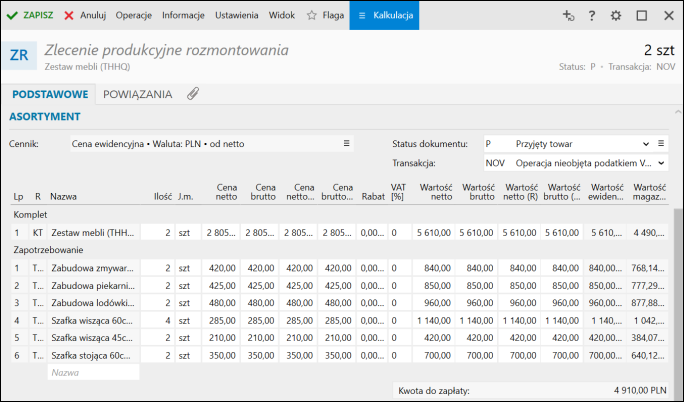Click the ZAPISZ save checkmark button
Screen dimensions: 684x402
pyautogui.click(x=30, y=16)
